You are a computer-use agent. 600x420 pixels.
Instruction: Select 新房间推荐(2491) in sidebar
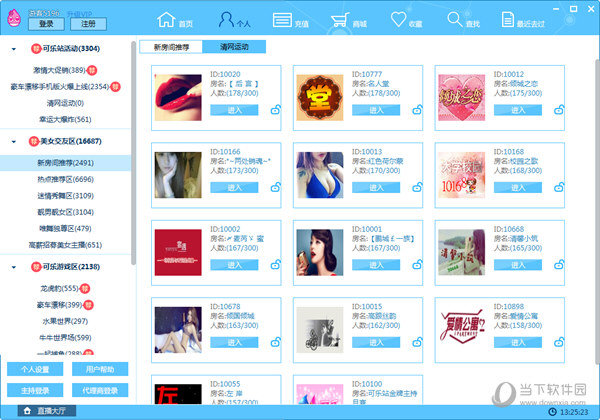(65, 163)
